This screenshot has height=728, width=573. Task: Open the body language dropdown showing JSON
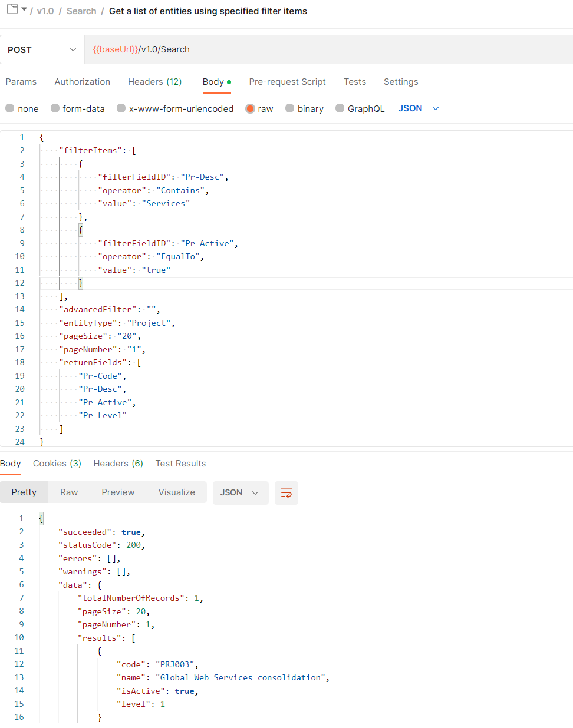point(419,108)
